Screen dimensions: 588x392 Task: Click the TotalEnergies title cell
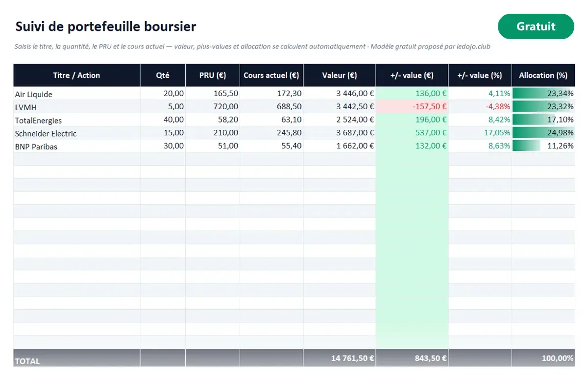[x=77, y=120]
